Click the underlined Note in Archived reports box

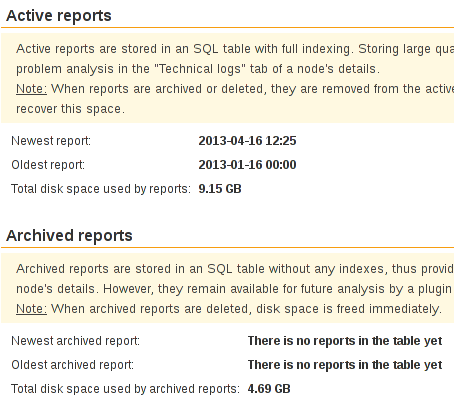(x=31, y=309)
